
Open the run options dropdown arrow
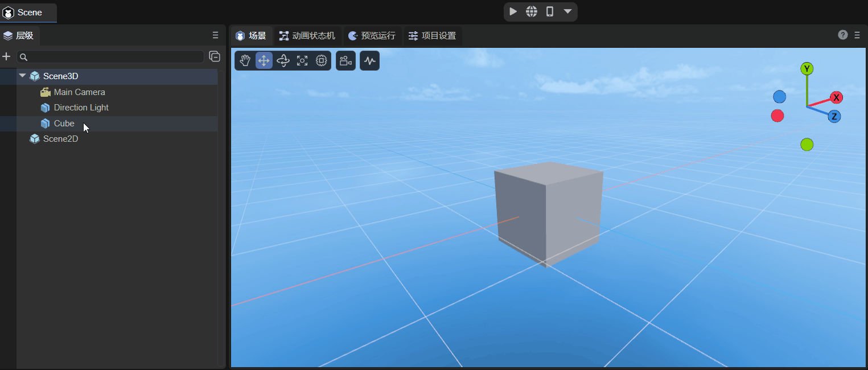[x=567, y=11]
